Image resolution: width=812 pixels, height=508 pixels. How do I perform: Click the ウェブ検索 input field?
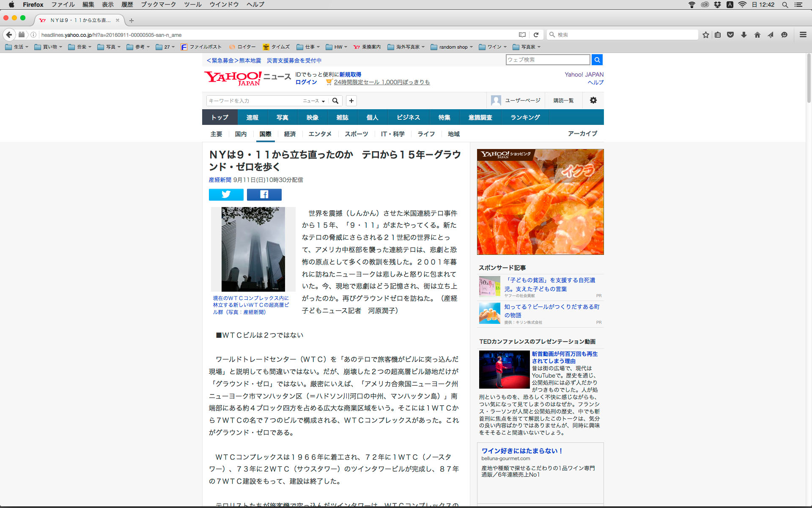tap(548, 60)
